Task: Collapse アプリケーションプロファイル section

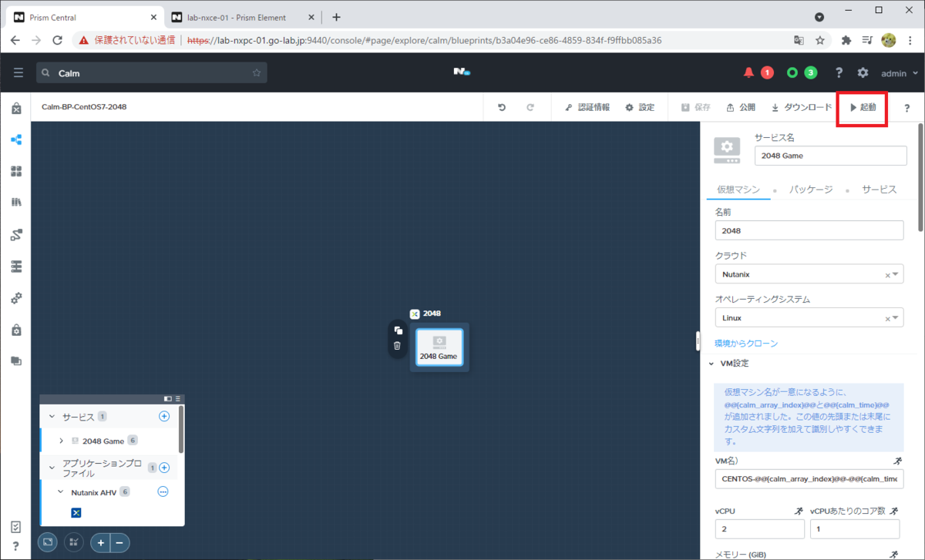Action: coord(52,468)
